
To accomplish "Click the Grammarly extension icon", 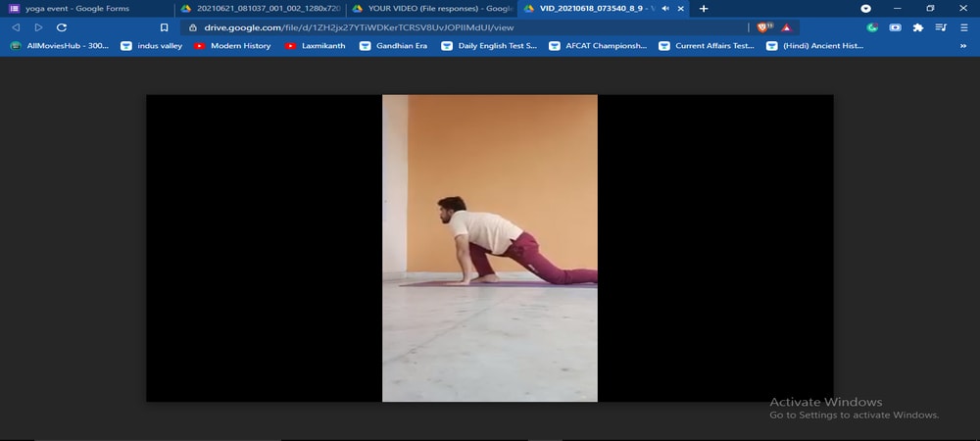I will coord(872,27).
